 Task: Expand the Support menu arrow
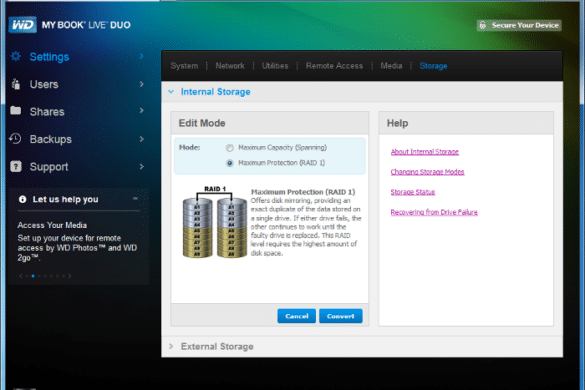(142, 166)
